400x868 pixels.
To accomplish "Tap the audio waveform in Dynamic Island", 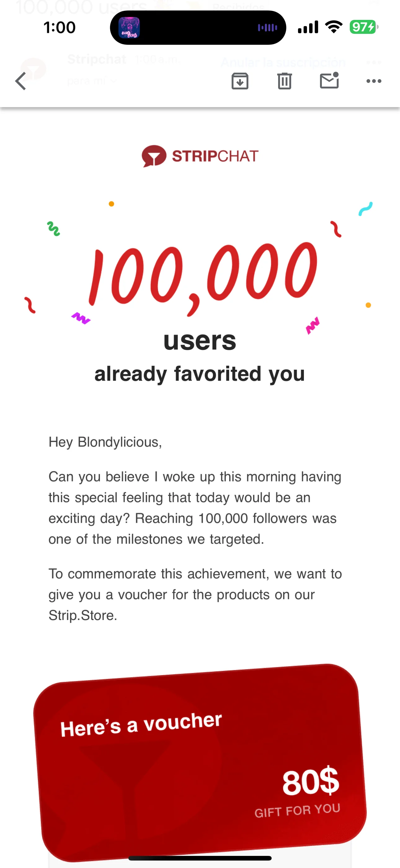I will (267, 28).
